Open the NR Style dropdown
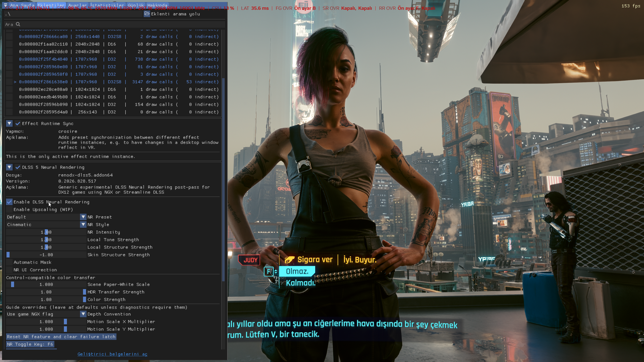 (x=83, y=224)
